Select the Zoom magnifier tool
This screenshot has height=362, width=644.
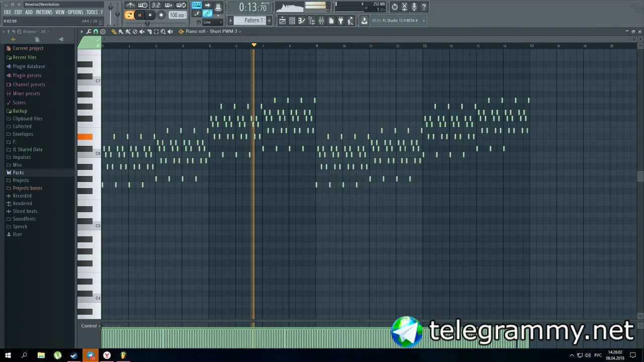click(163, 32)
